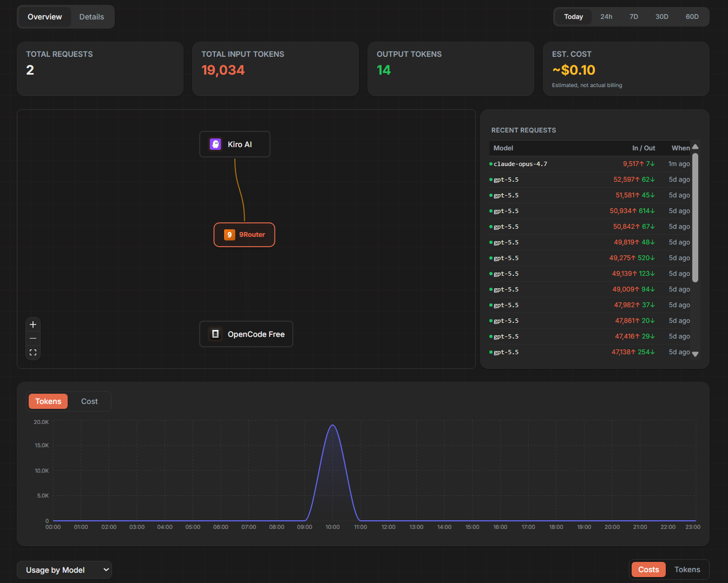This screenshot has height=583, width=728.
Task: Click the token chart peak at 10:00
Action: [333, 426]
